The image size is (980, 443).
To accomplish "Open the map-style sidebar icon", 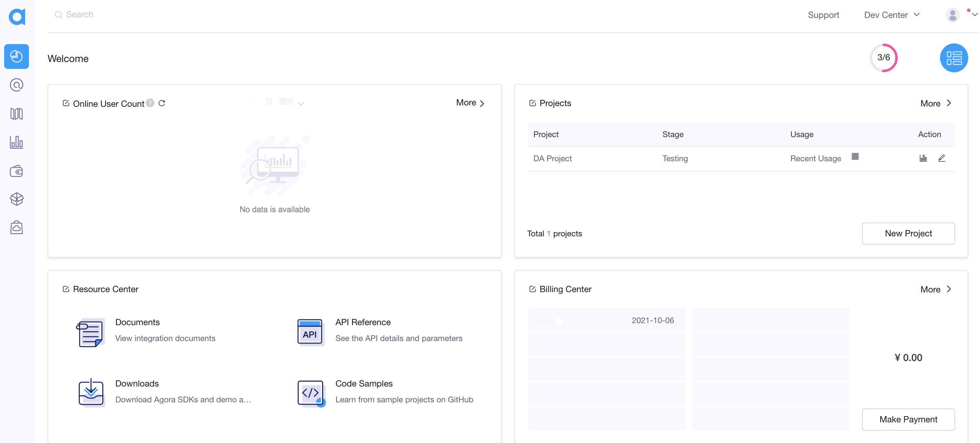I will (x=16, y=114).
